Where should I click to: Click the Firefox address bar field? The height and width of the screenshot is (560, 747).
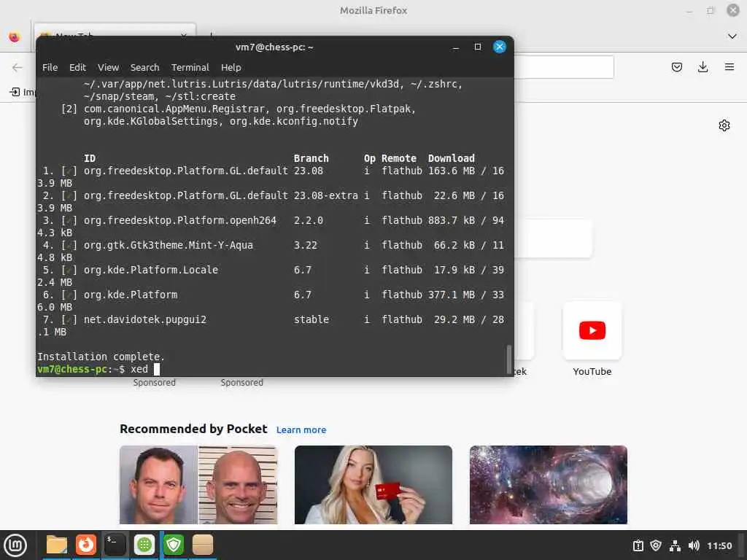pos(564,67)
